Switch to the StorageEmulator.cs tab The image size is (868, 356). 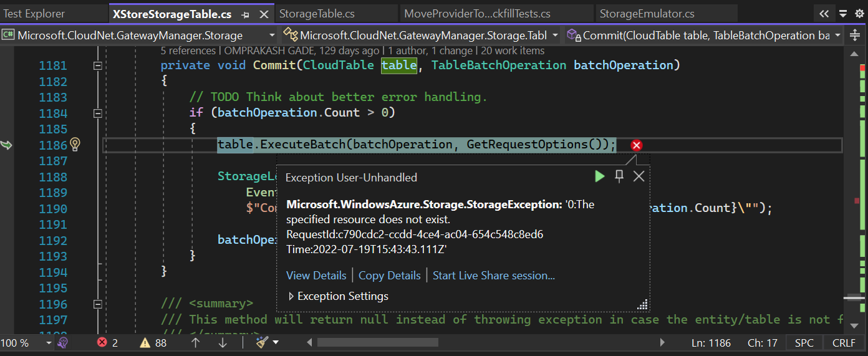click(x=647, y=14)
